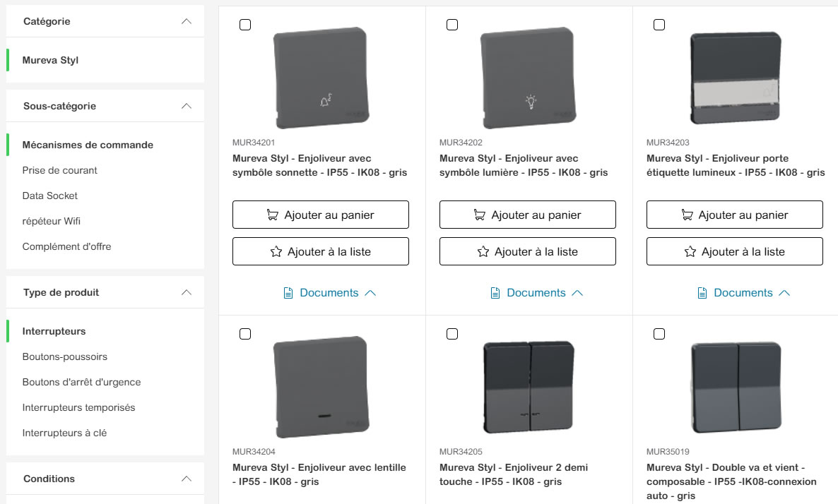Choose Interrupteurs à clé filter

(x=65, y=433)
